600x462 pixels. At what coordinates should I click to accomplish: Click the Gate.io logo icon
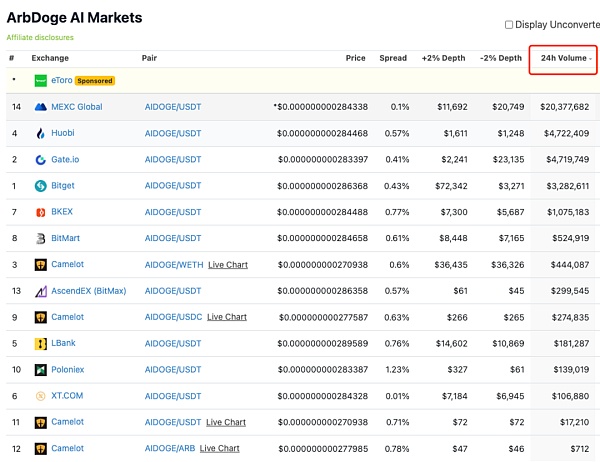tap(41, 159)
